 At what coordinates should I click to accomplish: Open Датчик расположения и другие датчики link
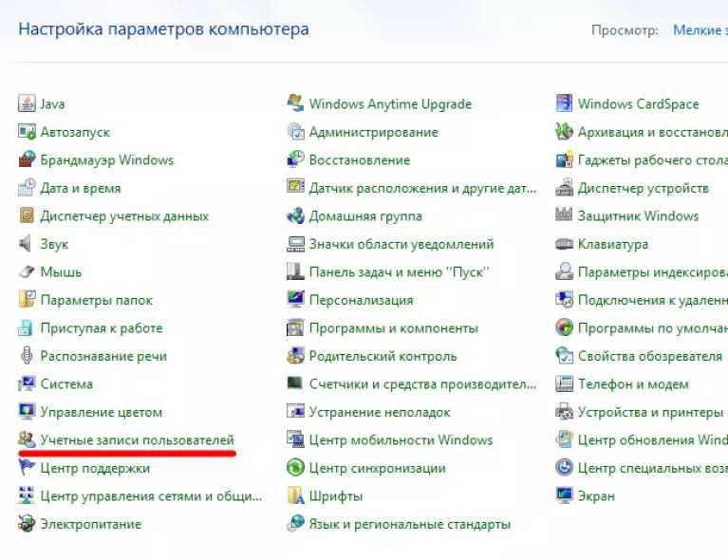422,188
